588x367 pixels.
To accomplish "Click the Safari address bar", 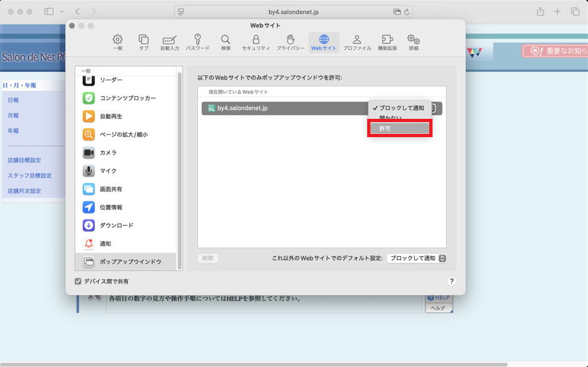I will [293, 12].
